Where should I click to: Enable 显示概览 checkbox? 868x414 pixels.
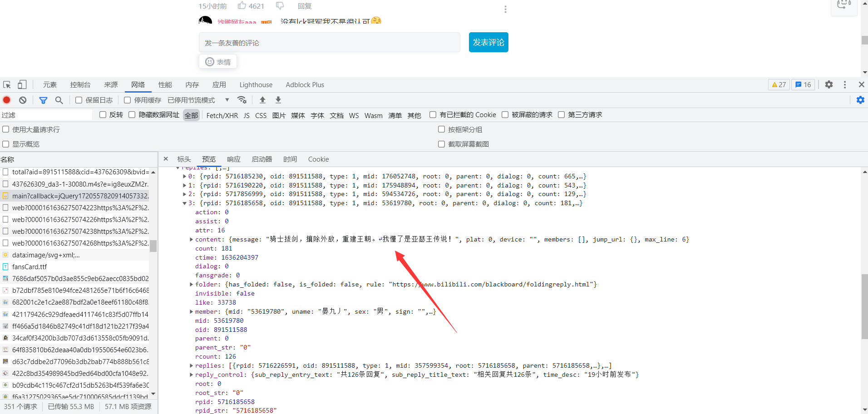pos(6,144)
